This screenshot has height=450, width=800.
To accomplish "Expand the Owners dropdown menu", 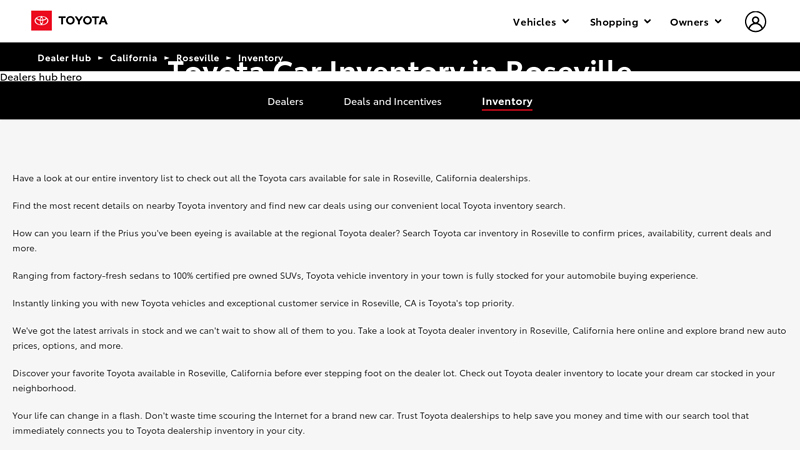I will [696, 22].
